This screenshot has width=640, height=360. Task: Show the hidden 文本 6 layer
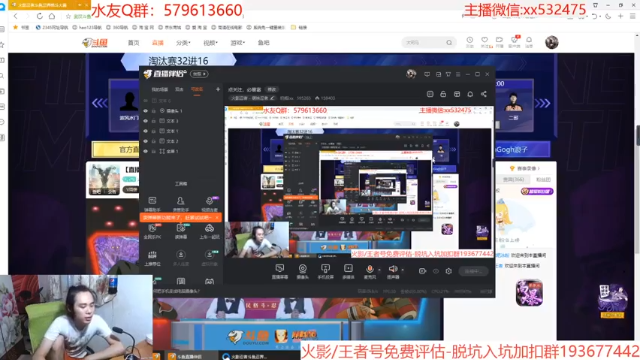point(146,100)
